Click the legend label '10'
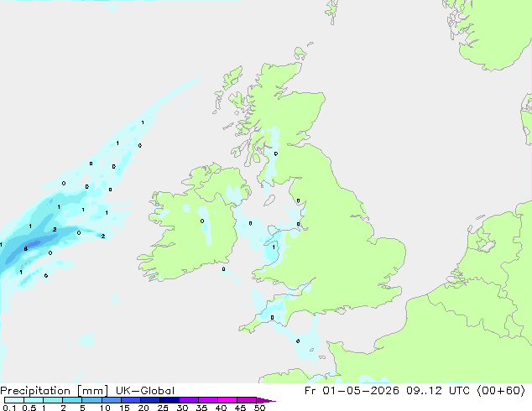Viewport: 532px width, 411px height. [x=105, y=408]
